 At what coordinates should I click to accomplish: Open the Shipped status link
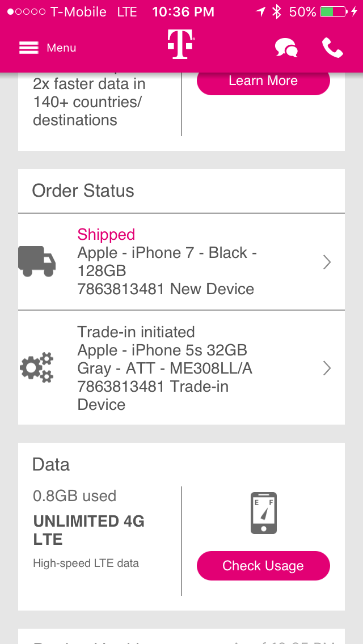point(106,235)
